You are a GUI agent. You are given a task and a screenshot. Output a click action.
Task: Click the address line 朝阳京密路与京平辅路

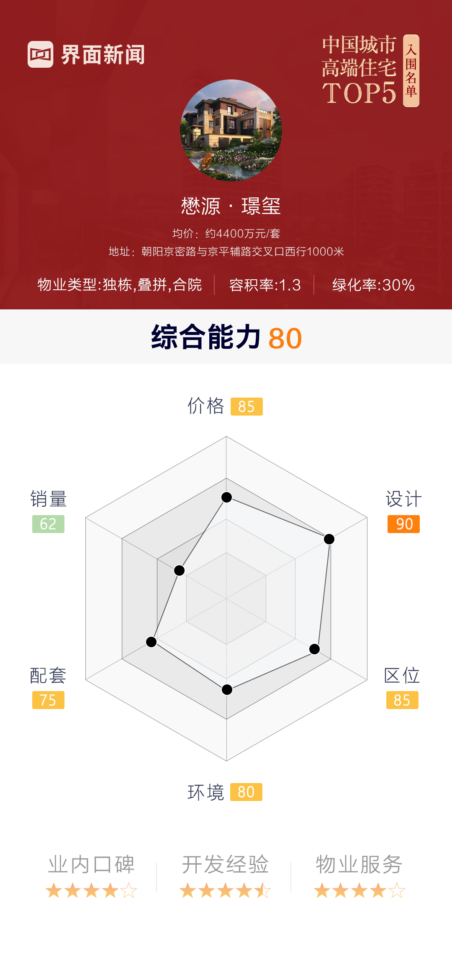(x=226, y=252)
